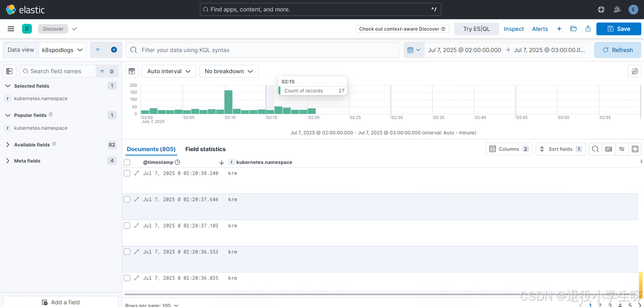This screenshot has height=307, width=644.
Task: Open the main hamburger navigation menu
Action: 11,29
